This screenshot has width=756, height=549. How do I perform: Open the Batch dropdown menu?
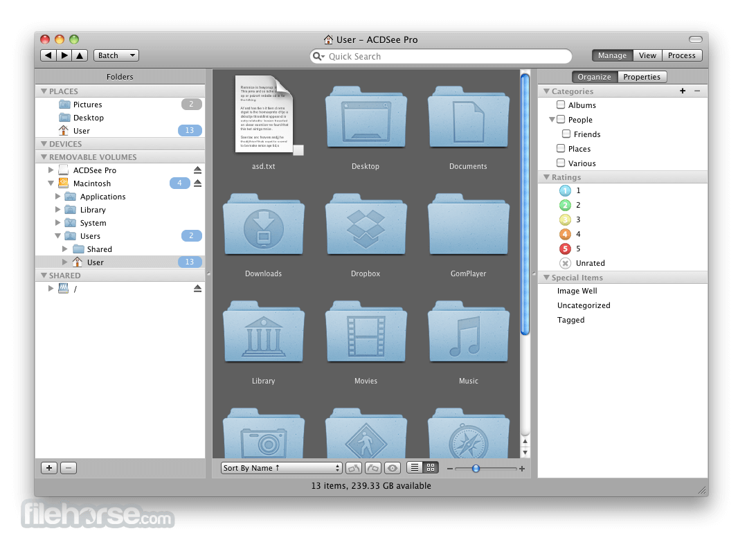point(116,55)
